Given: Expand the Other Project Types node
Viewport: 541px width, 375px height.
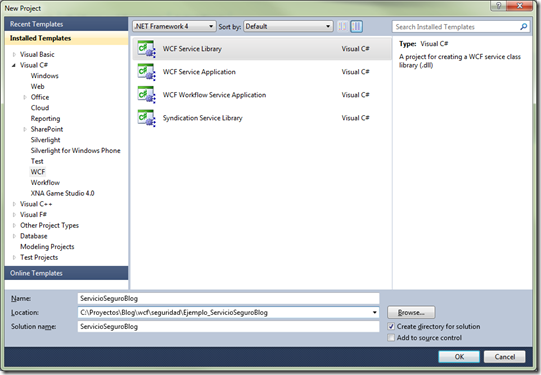Looking at the screenshot, I should point(14,226).
